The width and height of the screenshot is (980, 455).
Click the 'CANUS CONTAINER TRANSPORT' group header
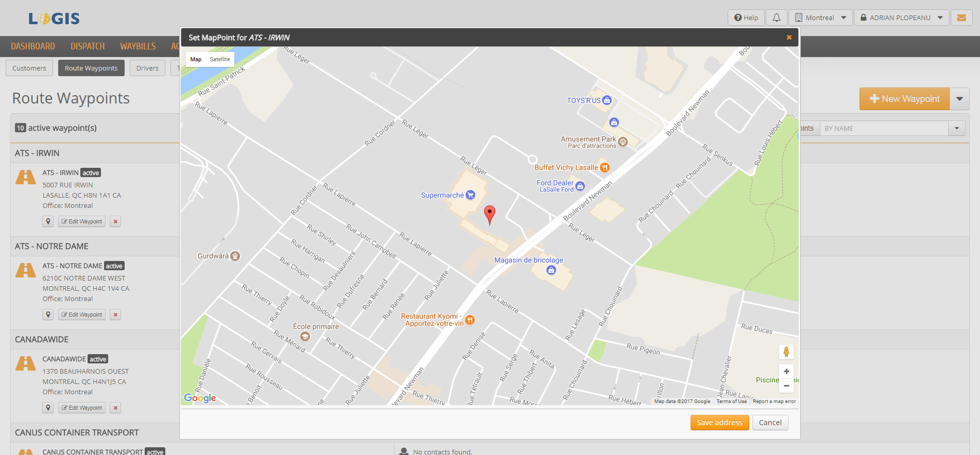pos(77,433)
